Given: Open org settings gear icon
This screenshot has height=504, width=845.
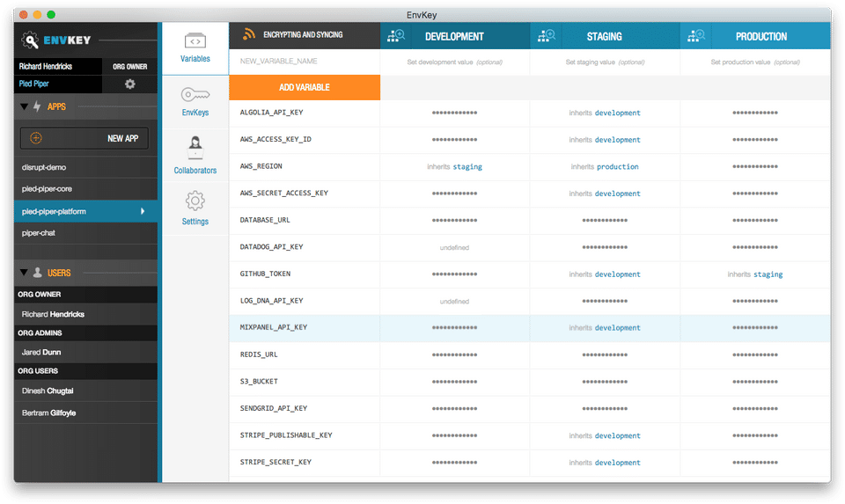Looking at the screenshot, I should click(130, 84).
